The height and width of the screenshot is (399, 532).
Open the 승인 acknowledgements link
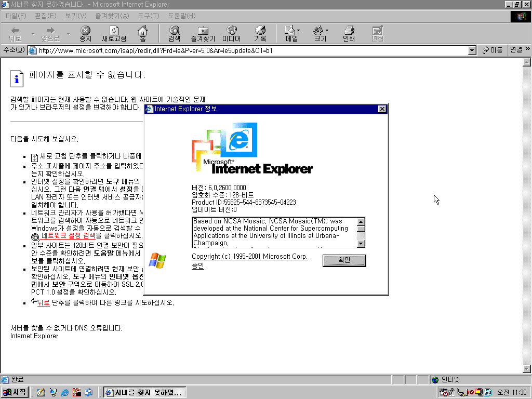tap(198, 266)
